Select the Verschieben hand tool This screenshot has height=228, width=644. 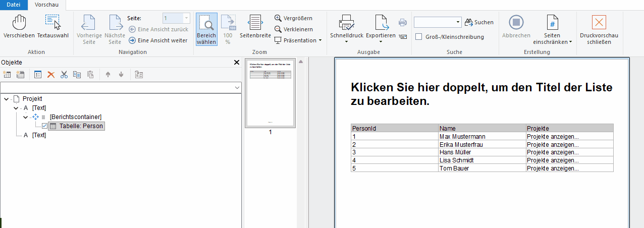click(x=19, y=23)
